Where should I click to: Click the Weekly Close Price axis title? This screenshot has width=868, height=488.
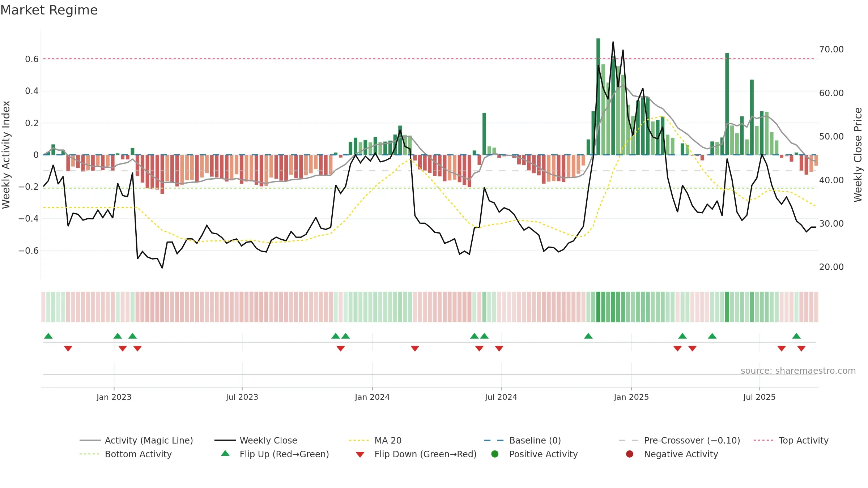(x=858, y=155)
